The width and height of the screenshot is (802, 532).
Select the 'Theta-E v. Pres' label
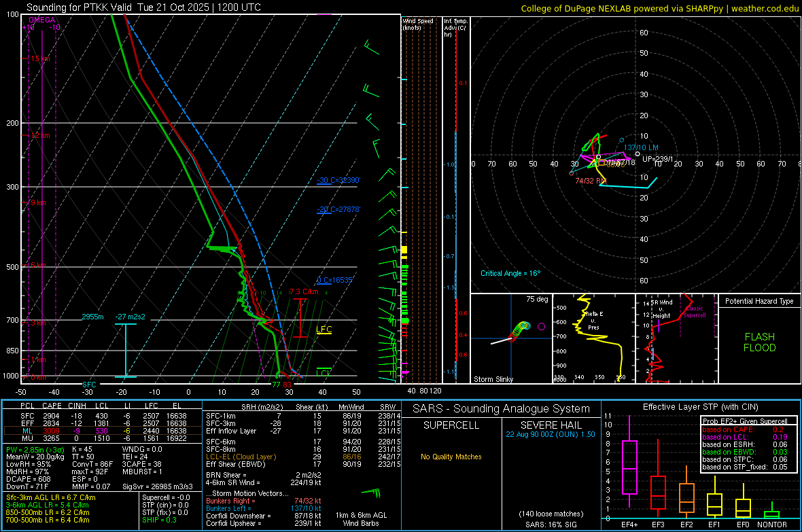pos(593,321)
